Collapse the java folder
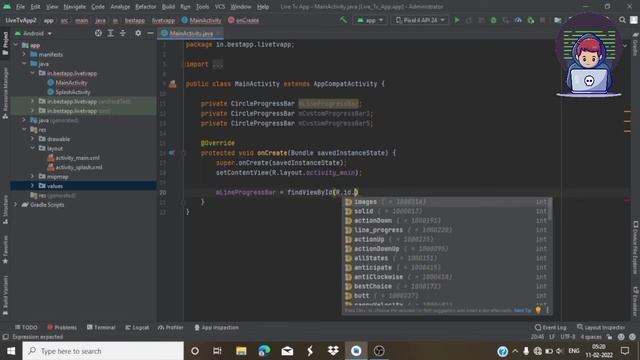This screenshot has width=640, height=360. pyautogui.click(x=24, y=64)
